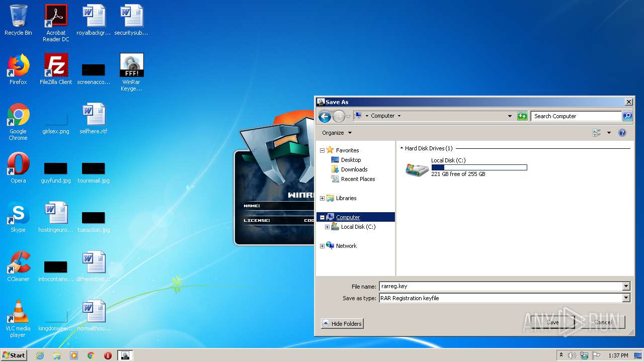Select the Firefox desktop icon
Viewport: 644px width, 362px height.
[x=18, y=69]
